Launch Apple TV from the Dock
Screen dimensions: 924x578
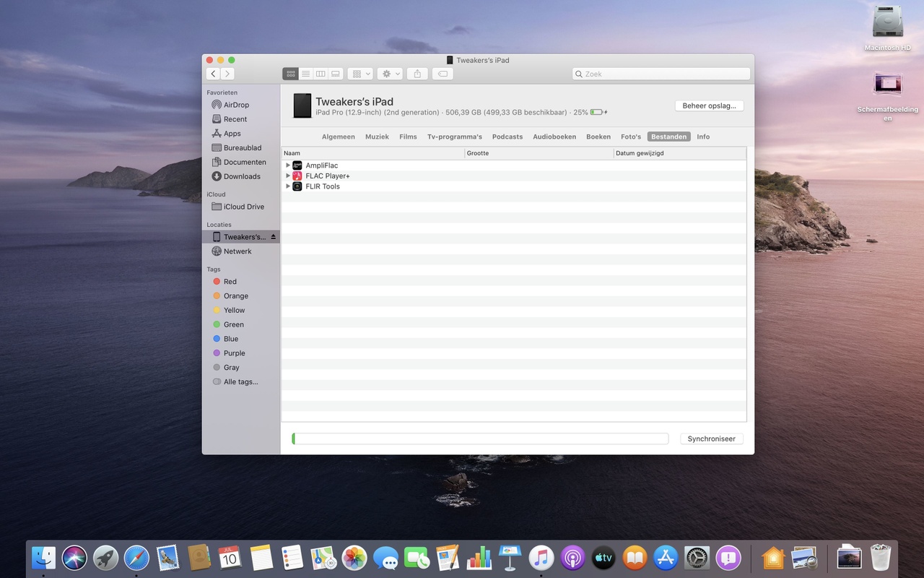[603, 558]
